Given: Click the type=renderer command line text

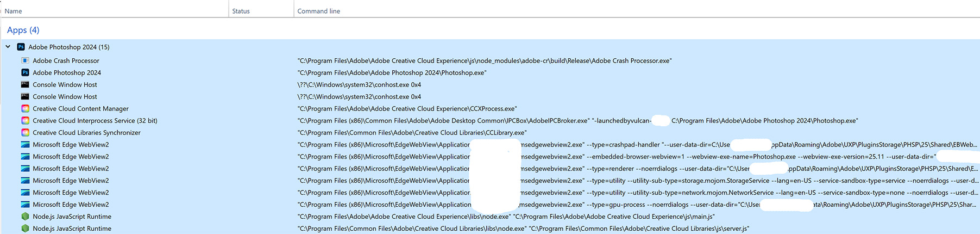Looking at the screenshot, I should tap(638, 168).
